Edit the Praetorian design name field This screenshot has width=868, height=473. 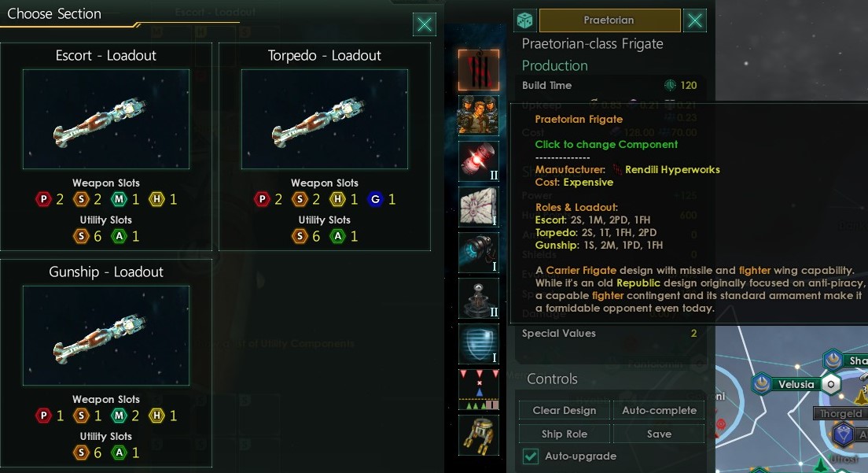[609, 20]
